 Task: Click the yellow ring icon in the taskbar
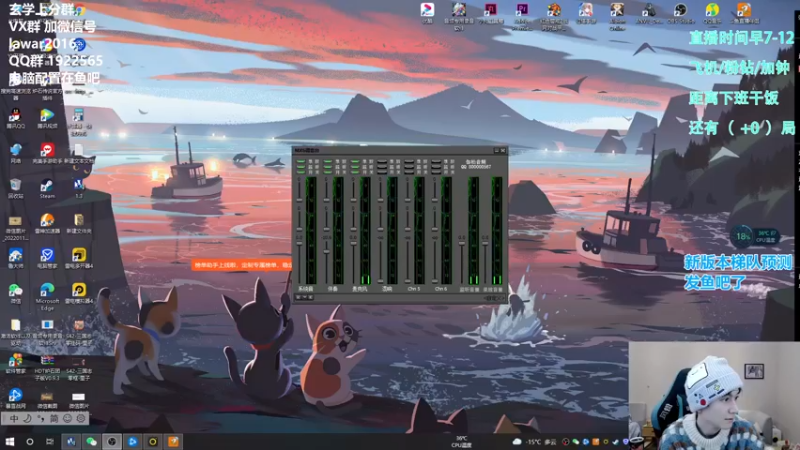point(153,441)
